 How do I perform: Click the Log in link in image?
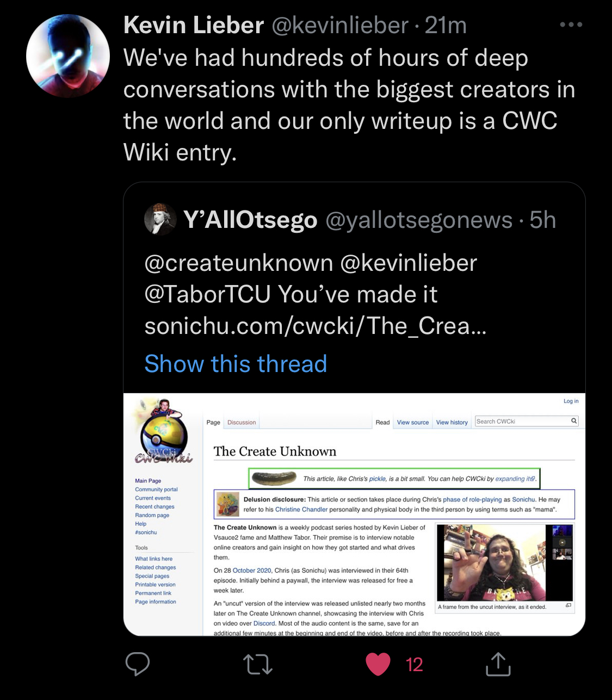pyautogui.click(x=571, y=401)
